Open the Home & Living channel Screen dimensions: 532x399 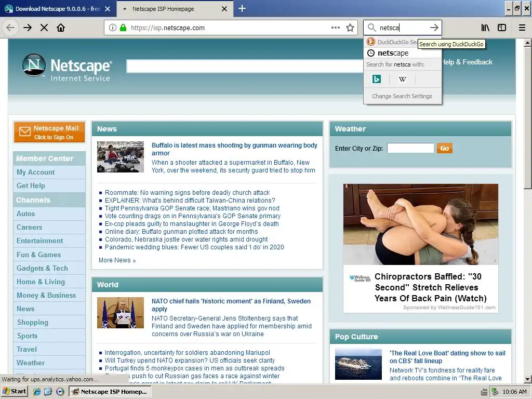[41, 282]
